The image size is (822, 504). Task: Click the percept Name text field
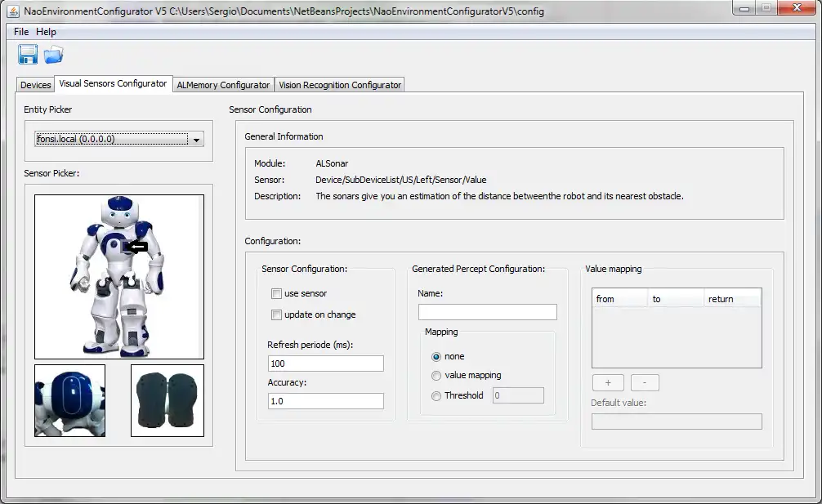point(488,312)
